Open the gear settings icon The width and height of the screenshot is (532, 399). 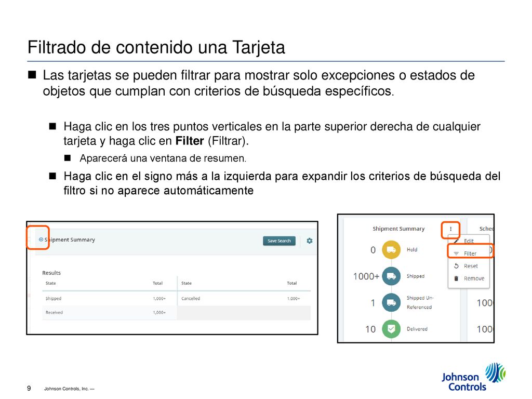tap(310, 241)
